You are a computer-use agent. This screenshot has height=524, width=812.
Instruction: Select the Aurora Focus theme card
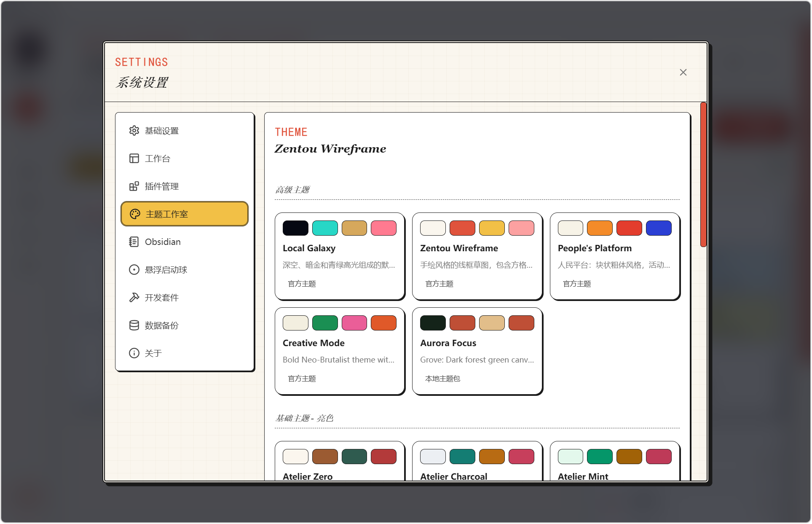pos(477,351)
